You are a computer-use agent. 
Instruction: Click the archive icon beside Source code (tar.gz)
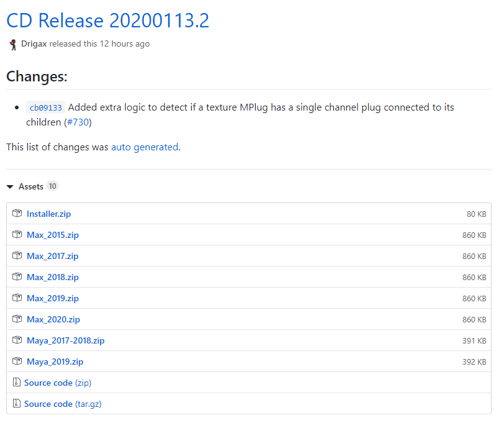click(16, 403)
